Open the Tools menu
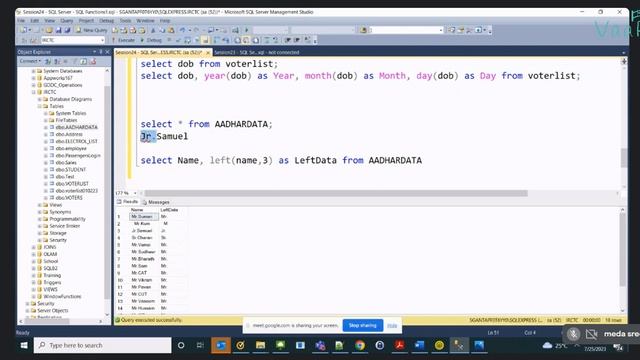The image size is (640, 360). click(x=125, y=20)
